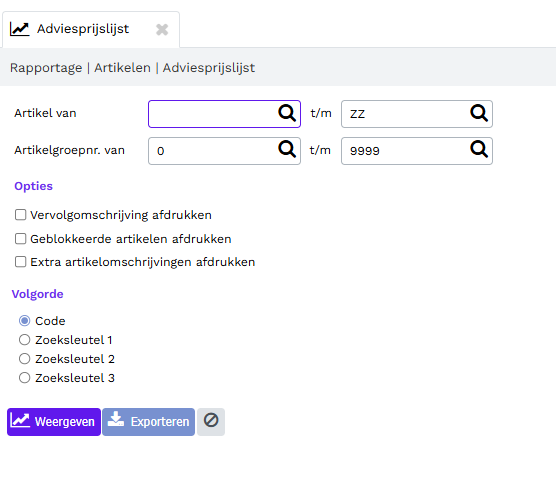Close the Adviesprijslijst tab
This screenshot has height=503, width=556.
point(162,29)
